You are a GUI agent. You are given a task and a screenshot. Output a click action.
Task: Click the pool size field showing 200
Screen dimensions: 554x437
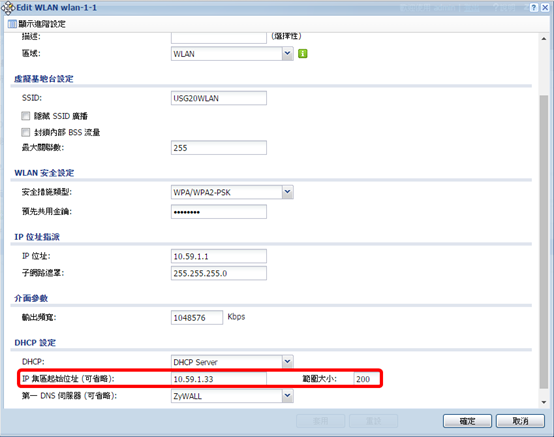(x=367, y=379)
